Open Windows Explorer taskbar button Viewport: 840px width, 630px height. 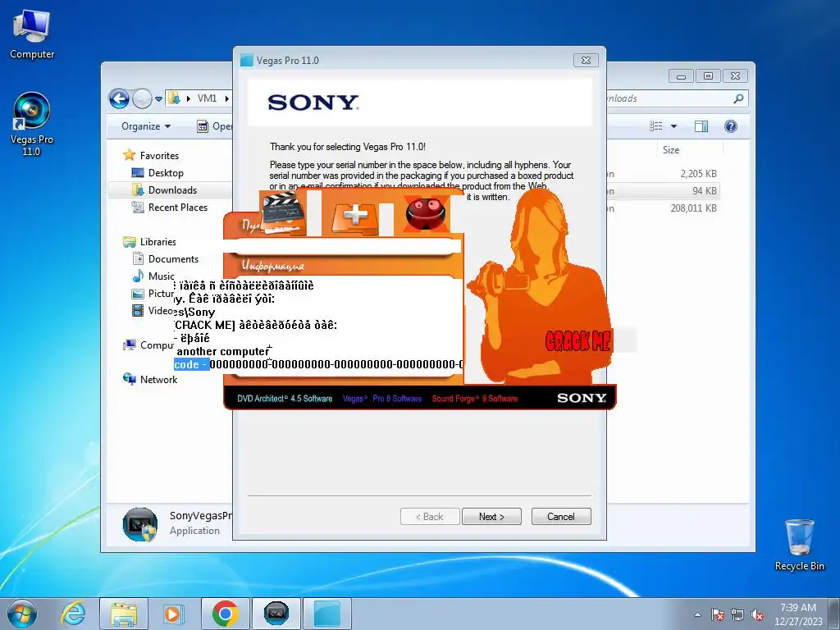(123, 614)
